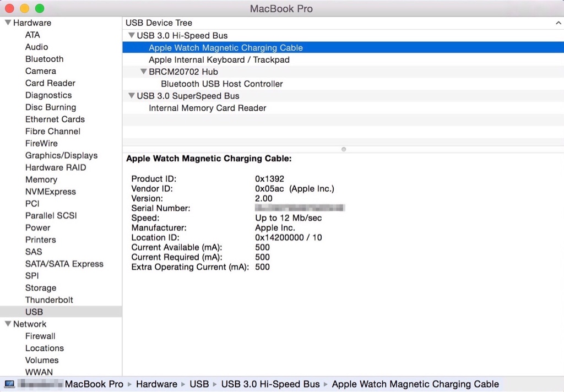Select Diagnostics in the sidebar
Viewport: 564px width, 392px height.
click(48, 95)
